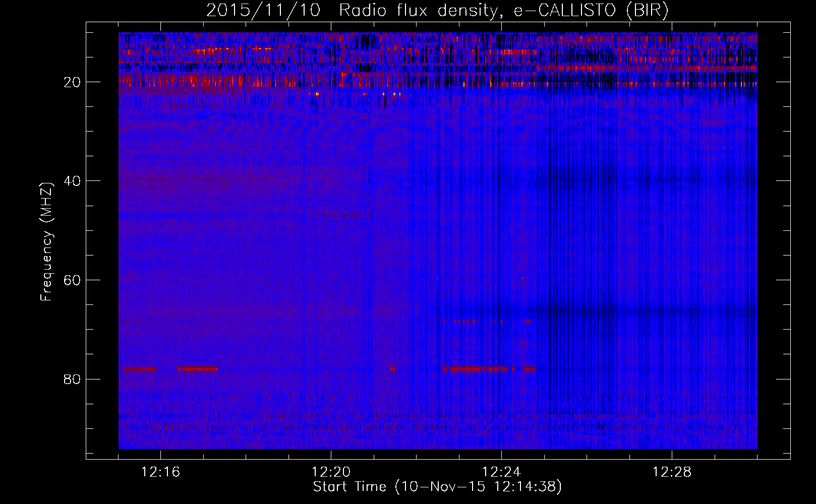This screenshot has width=816, height=504.
Task: Click the '12:28' time tick label
Action: coord(672,472)
